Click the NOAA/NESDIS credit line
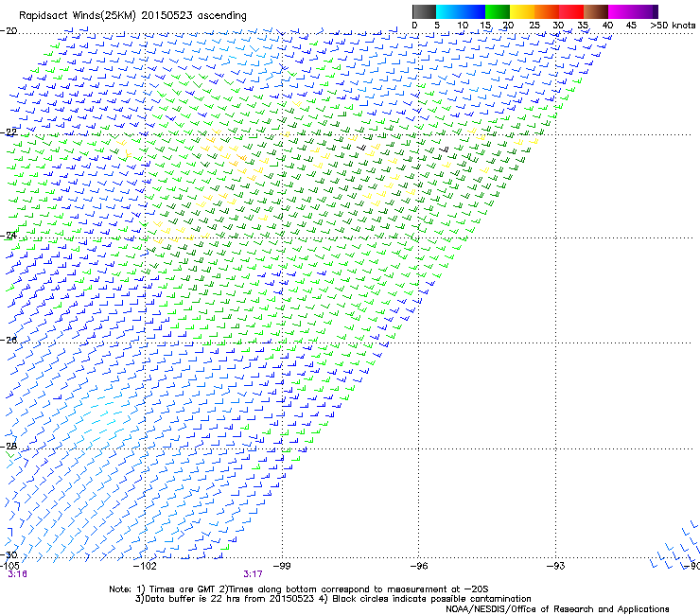The width and height of the screenshot is (700, 615). (x=557, y=609)
